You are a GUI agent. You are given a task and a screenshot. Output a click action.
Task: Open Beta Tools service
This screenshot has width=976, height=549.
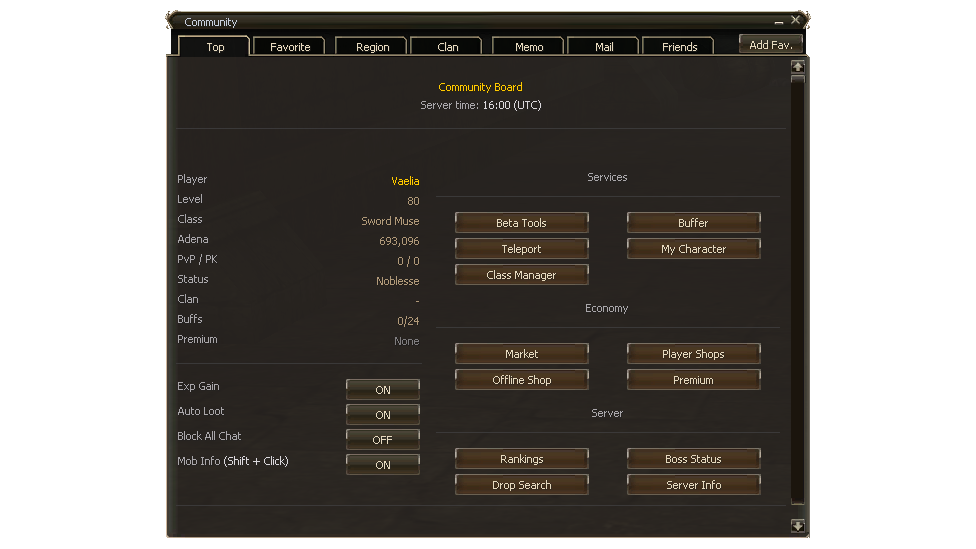pos(522,223)
